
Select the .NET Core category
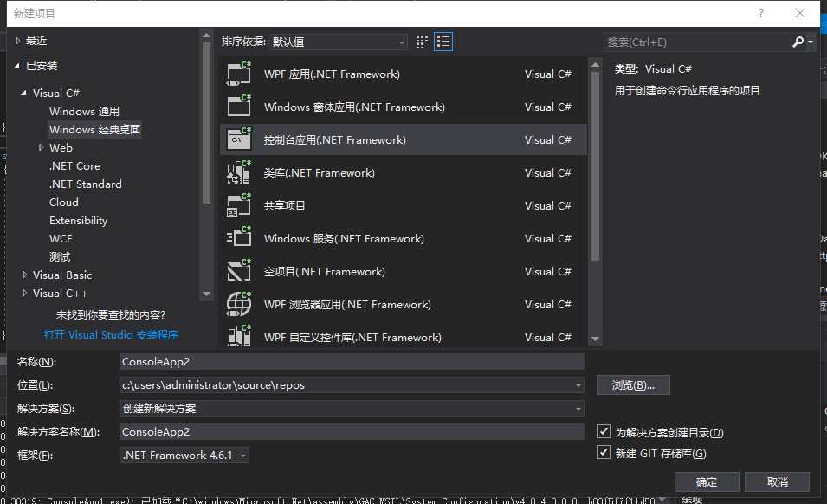[x=74, y=165]
